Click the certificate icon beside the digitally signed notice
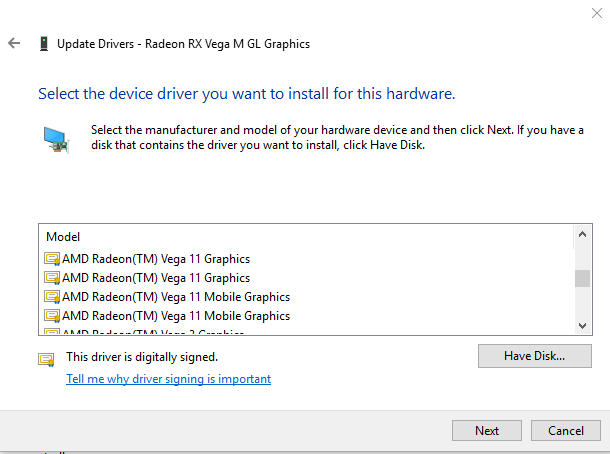The height and width of the screenshot is (454, 610). pos(46,359)
